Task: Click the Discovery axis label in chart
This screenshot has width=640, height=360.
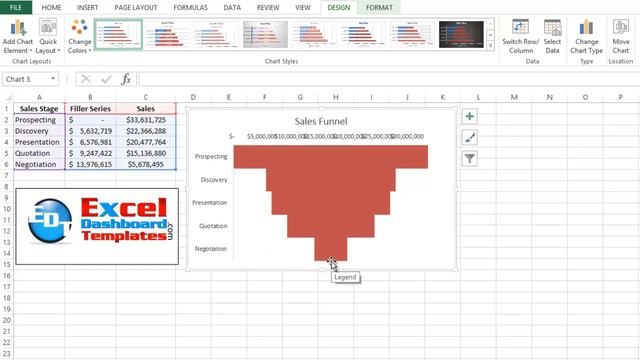Action: [214, 180]
